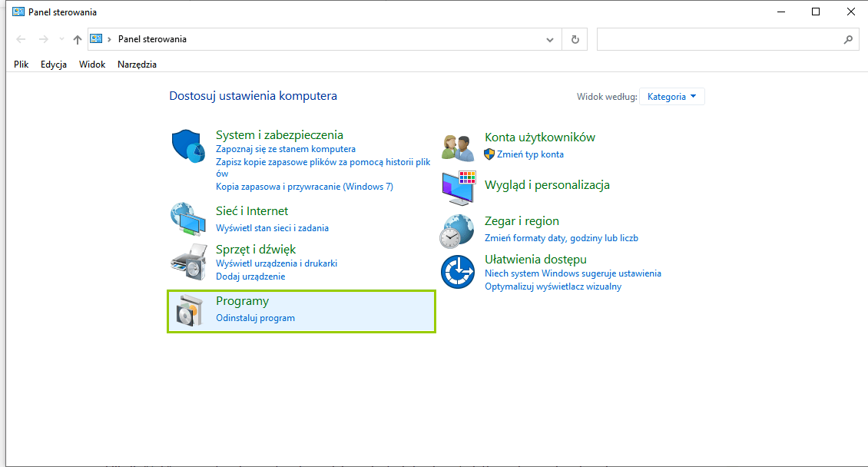868x467 pixels.
Task: Open the Plik menu
Action: (x=21, y=65)
